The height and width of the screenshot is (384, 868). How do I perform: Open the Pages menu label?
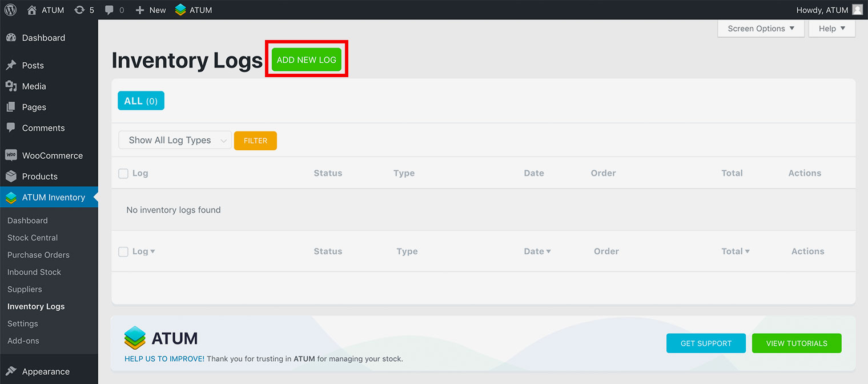[34, 107]
